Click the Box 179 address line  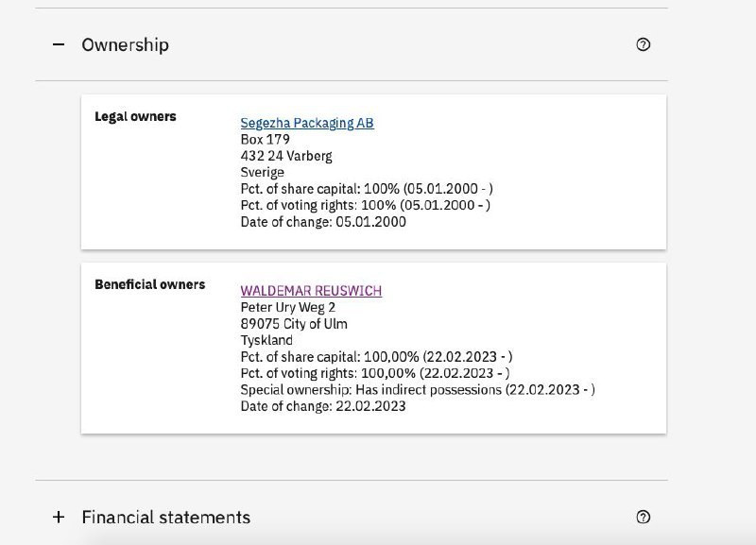(x=266, y=140)
